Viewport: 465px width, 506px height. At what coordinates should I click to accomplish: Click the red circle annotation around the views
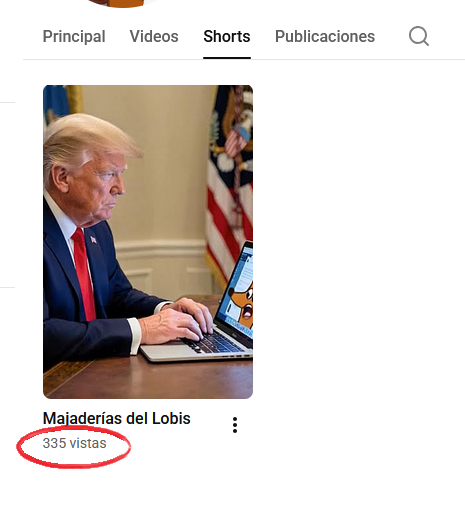(74, 447)
